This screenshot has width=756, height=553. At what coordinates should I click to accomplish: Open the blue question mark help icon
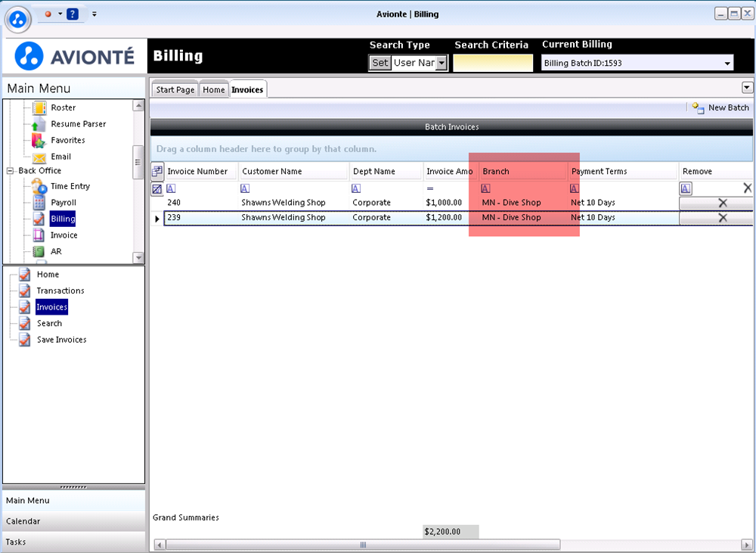coord(73,14)
